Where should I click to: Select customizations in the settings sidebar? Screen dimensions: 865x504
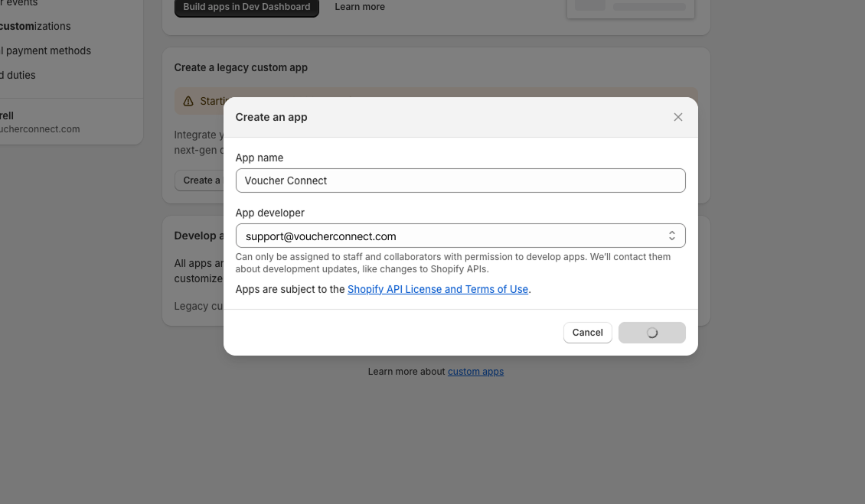point(35,26)
